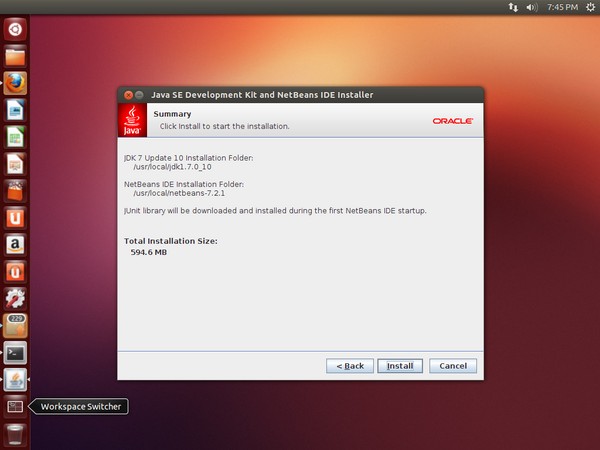
Task: Click 'JDK 7 Update 10 Installation Folder' label
Action: [x=188, y=158]
